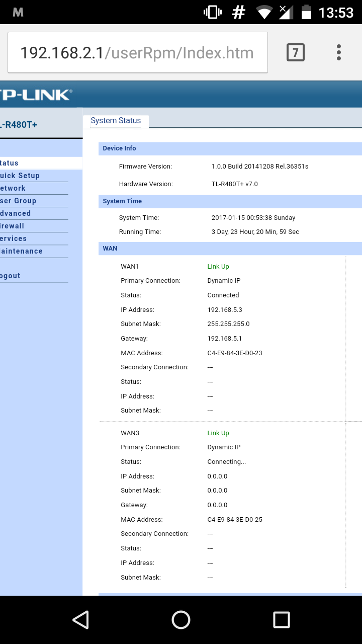Open Chrome three-dot overflow menu
Viewport: 362px width, 644px height.
(339, 52)
